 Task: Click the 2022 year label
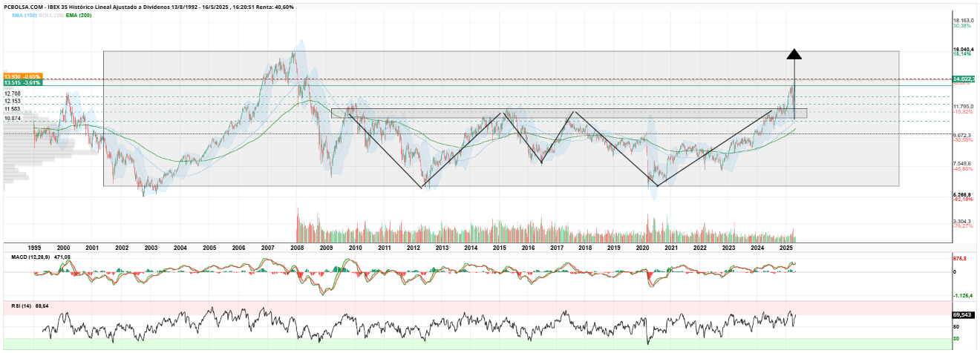[700, 247]
